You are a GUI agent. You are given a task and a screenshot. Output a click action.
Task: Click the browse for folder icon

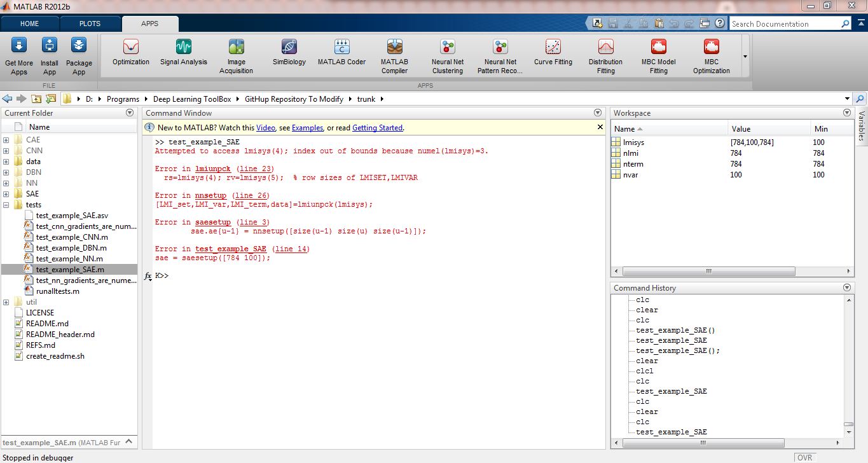click(x=50, y=99)
